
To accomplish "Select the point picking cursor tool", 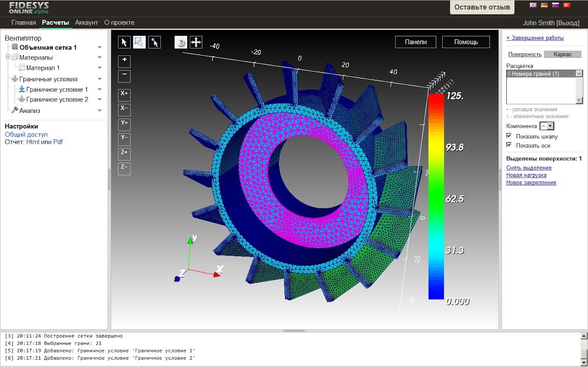I will pyautogui.click(x=154, y=42).
